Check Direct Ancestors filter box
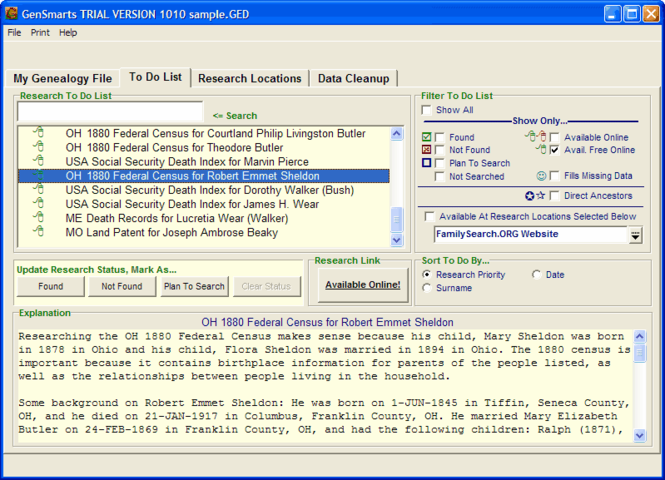Screen dimensions: 665x480 [554, 195]
